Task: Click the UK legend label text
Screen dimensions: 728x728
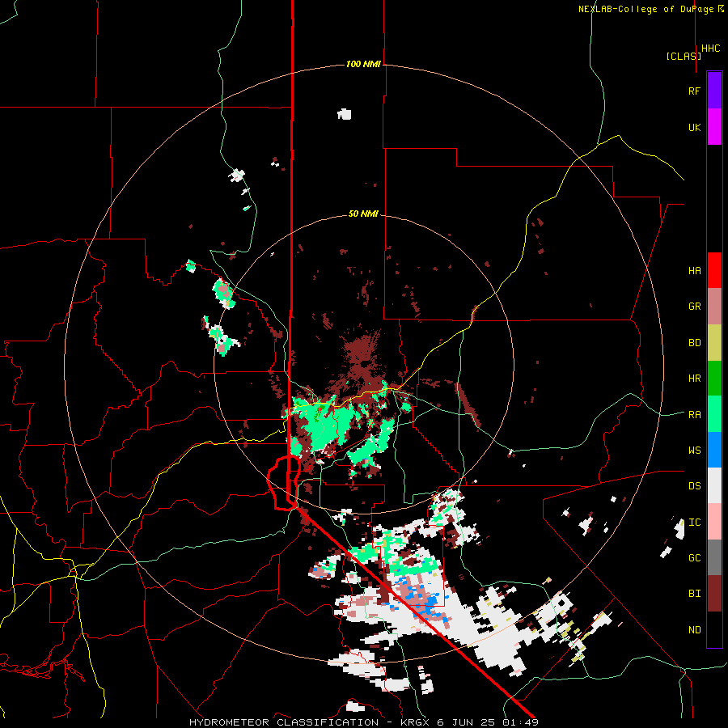Action: 695,127
